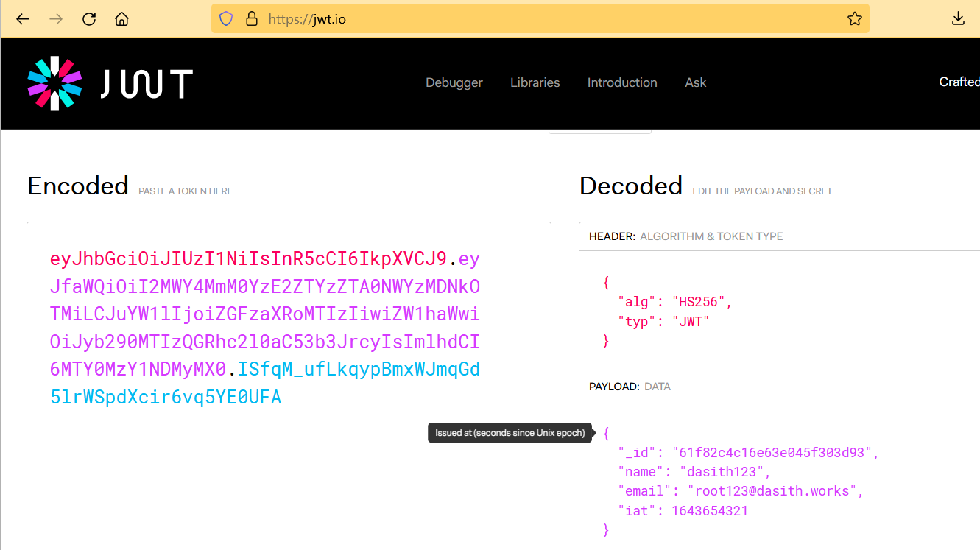Reload the jwt.io page
980x550 pixels.
click(89, 19)
